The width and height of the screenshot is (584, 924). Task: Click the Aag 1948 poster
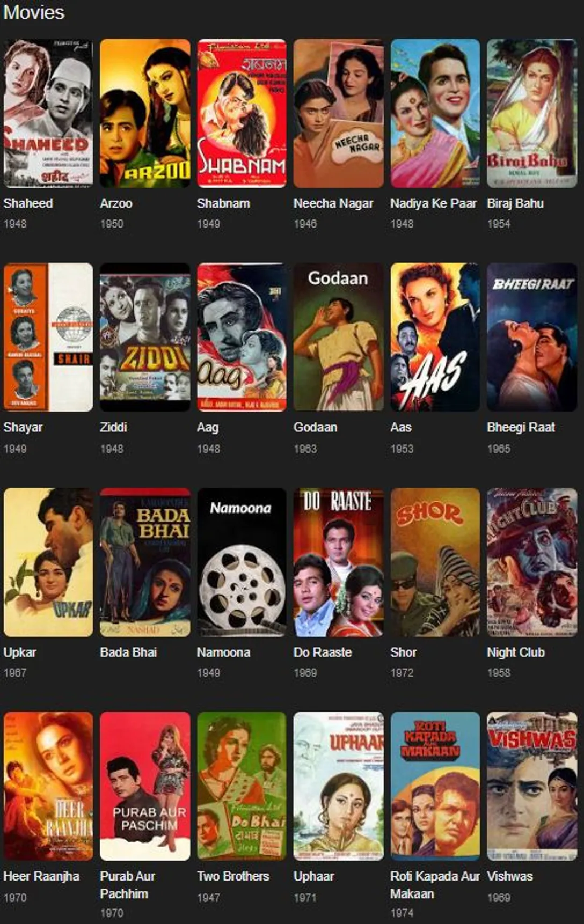(242, 337)
